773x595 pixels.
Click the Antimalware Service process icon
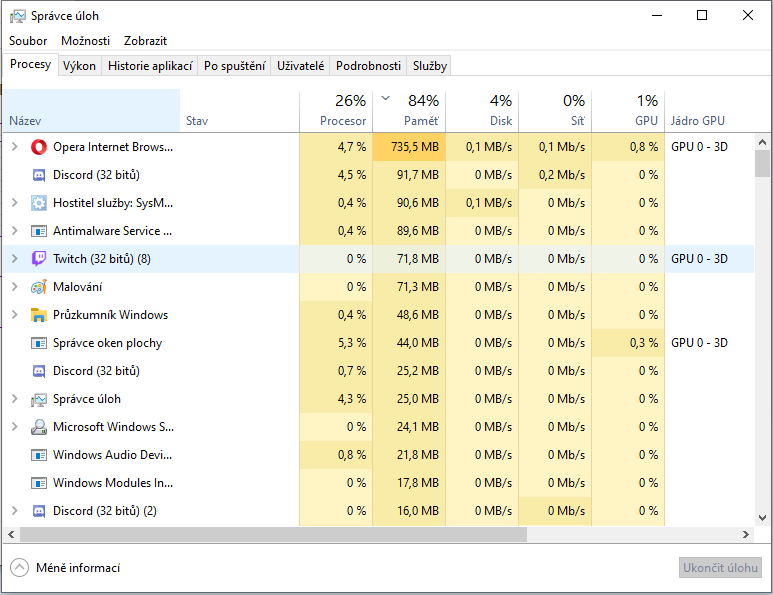[x=39, y=231]
